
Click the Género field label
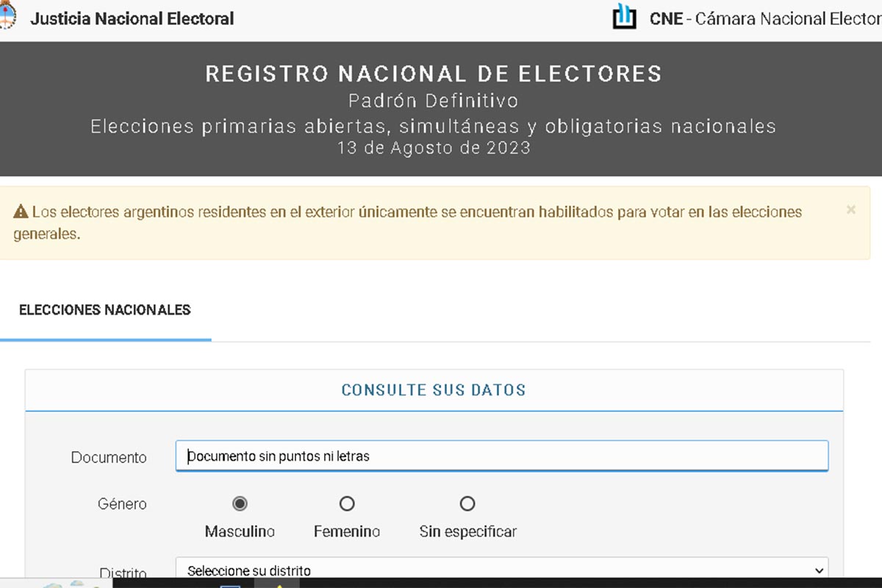122,504
